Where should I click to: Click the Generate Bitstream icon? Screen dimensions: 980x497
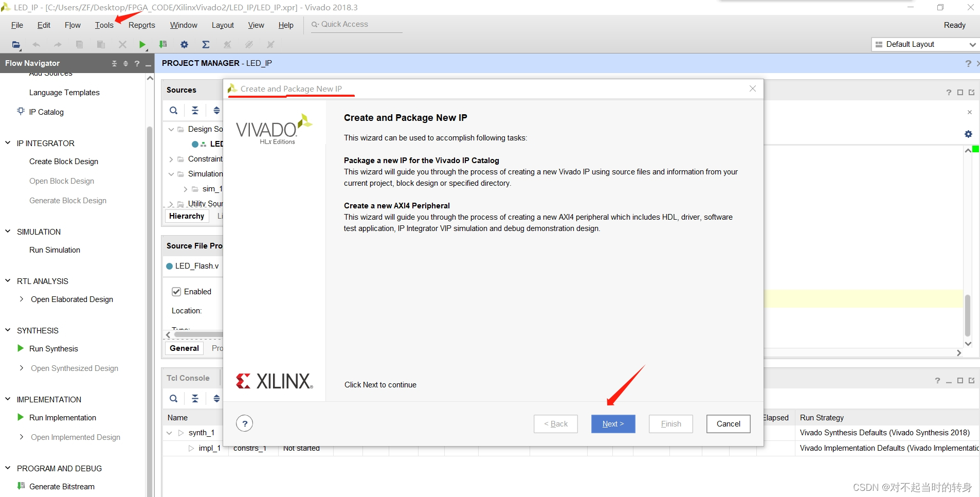pos(21,486)
